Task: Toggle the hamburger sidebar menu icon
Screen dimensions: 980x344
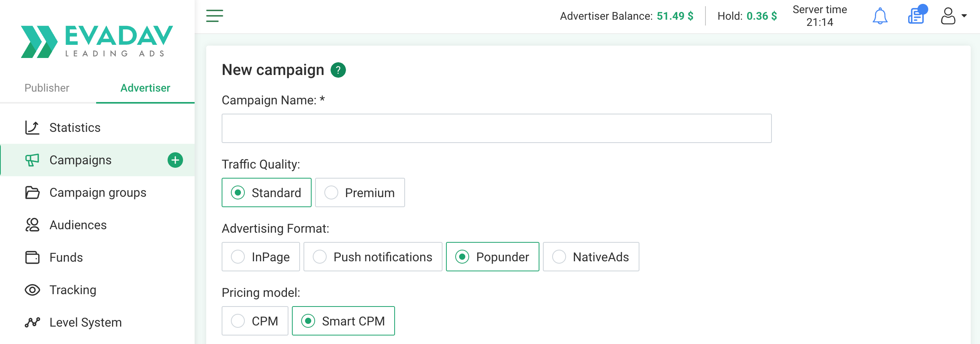Action: [215, 16]
